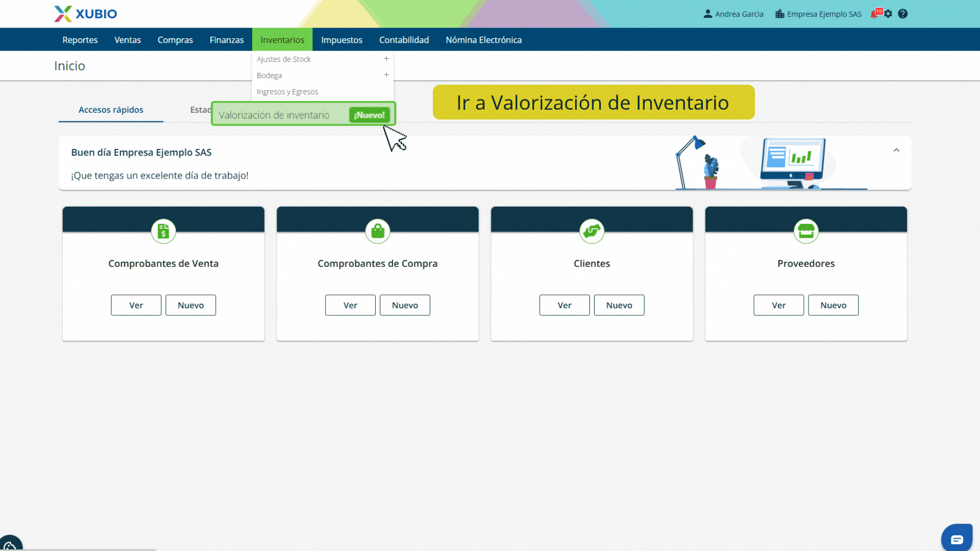The width and height of the screenshot is (980, 551).
Task: Click the Clientes handshake icon
Action: (592, 232)
